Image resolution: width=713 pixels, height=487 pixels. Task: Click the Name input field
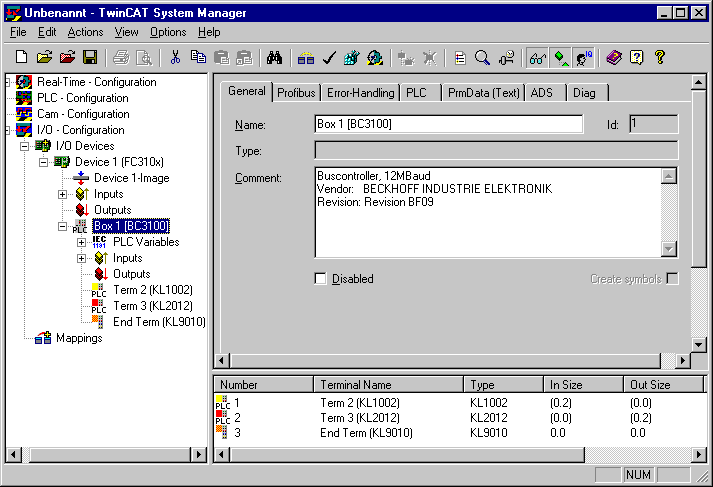tap(448, 124)
